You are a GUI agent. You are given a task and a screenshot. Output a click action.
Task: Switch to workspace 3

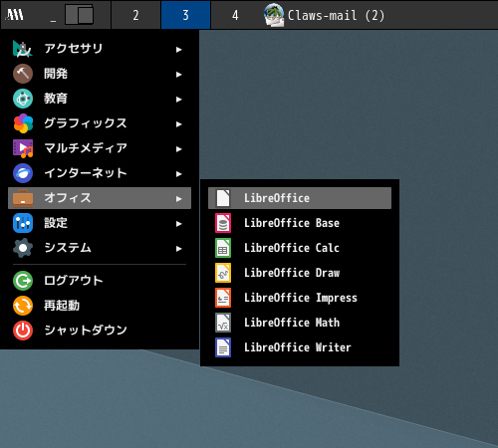pos(185,15)
